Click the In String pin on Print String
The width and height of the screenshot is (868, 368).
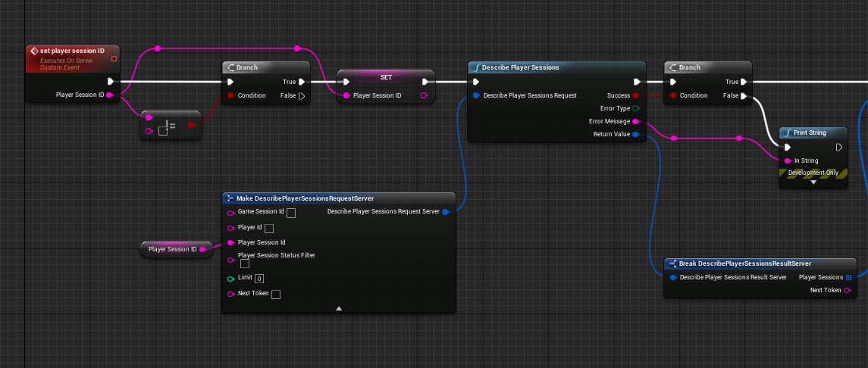[x=788, y=161]
